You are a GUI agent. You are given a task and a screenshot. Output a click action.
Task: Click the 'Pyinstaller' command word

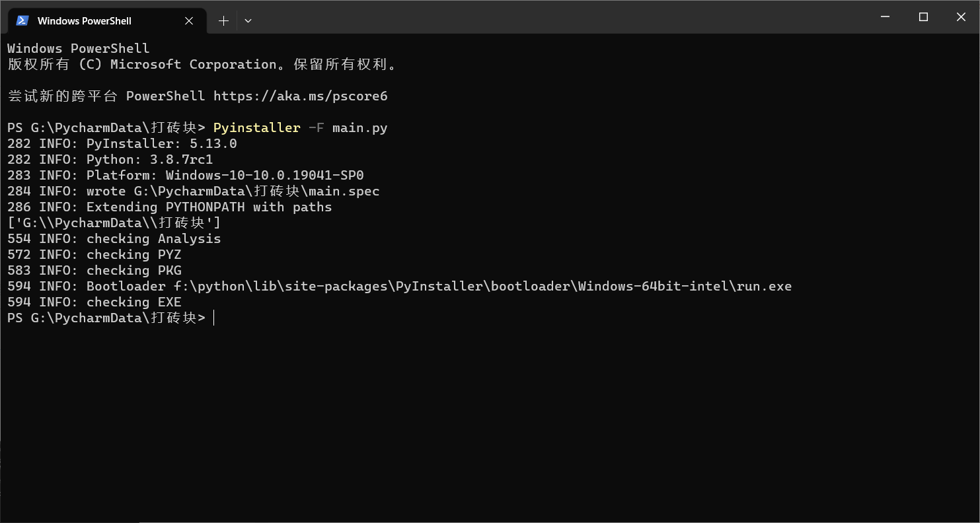257,127
